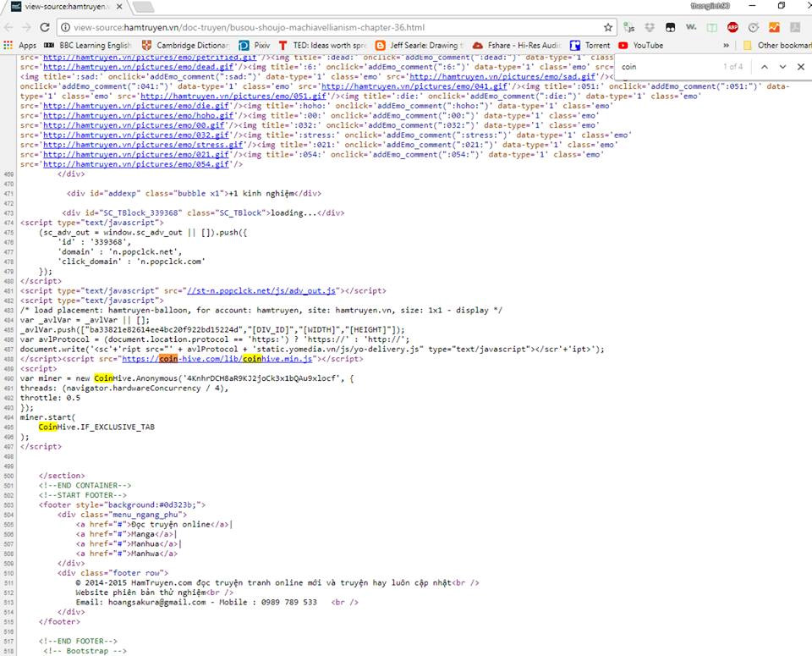Open the Torrent bookmark
812x656 pixels.
tap(590, 45)
